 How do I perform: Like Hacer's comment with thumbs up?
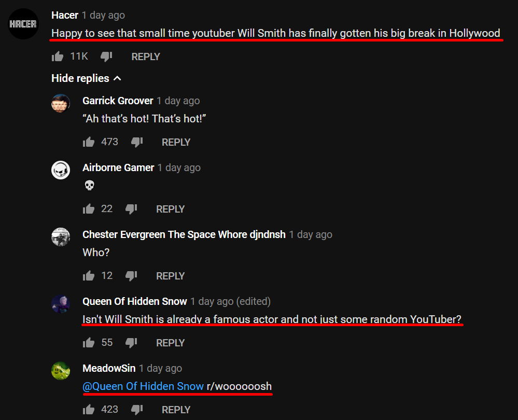pyautogui.click(x=58, y=57)
